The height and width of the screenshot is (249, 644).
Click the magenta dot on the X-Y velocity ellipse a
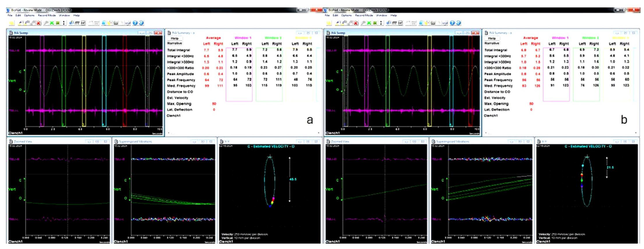273,198
